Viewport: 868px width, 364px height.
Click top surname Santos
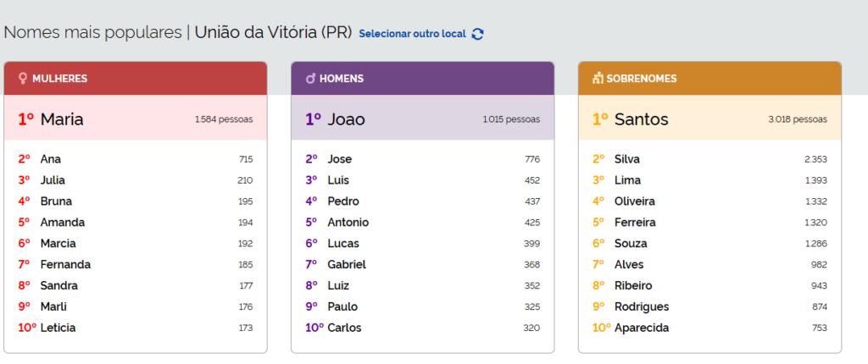click(x=642, y=119)
